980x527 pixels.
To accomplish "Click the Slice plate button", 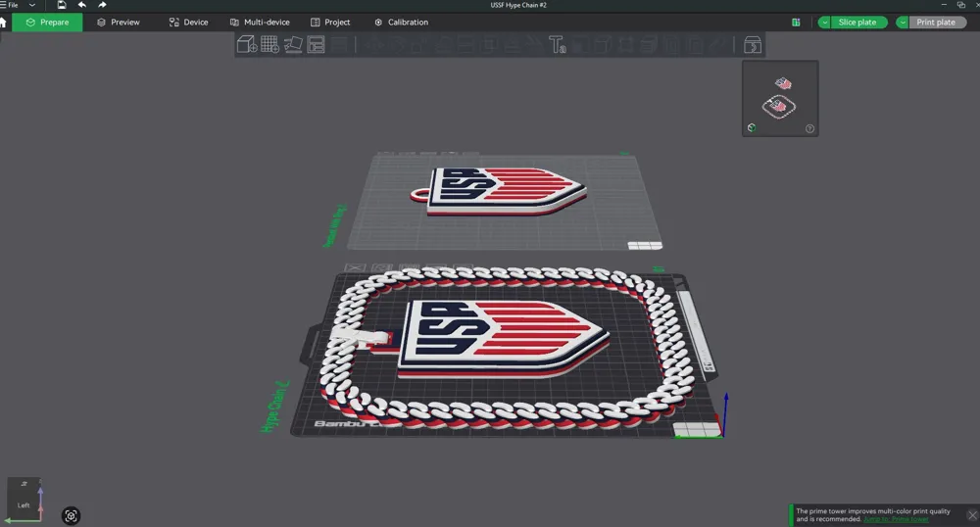I will [x=857, y=23].
